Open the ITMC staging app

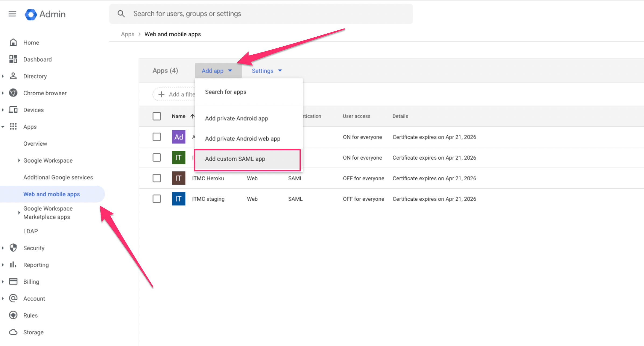[208, 199]
